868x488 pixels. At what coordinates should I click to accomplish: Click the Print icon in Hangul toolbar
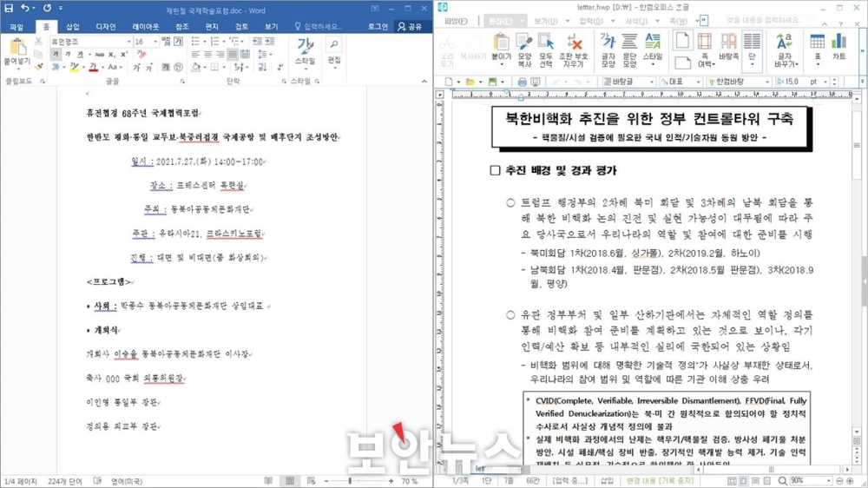(522, 82)
